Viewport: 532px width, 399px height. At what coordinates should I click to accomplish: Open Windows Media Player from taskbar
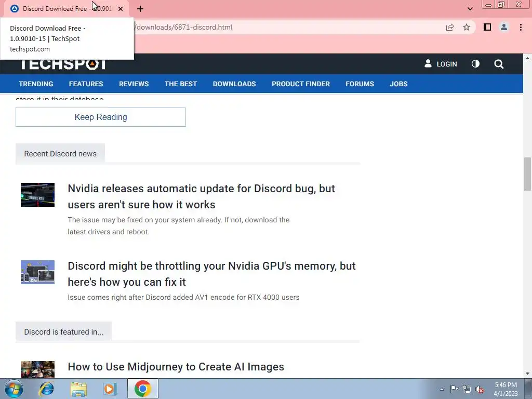click(x=110, y=389)
